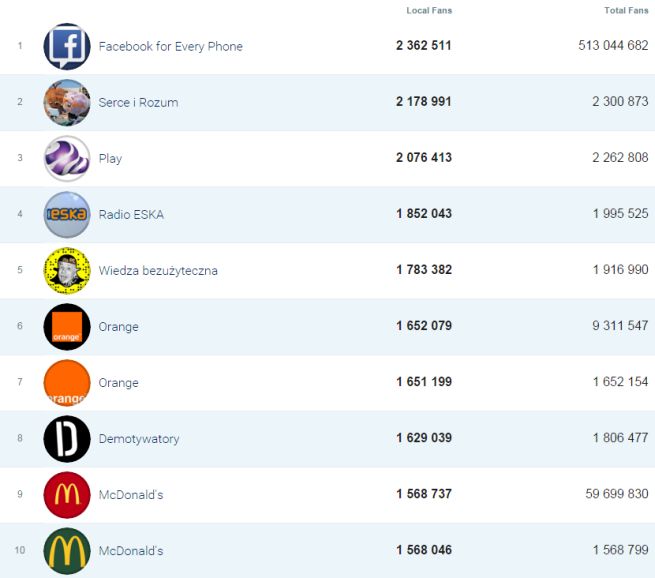Open the Serce i Rozum page avatar
This screenshot has width=655, height=578.
[67, 102]
